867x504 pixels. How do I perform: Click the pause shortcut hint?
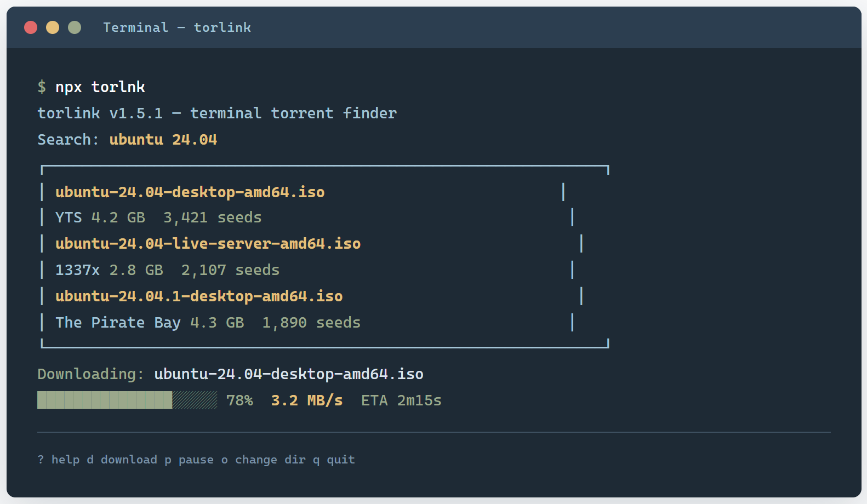(x=189, y=460)
